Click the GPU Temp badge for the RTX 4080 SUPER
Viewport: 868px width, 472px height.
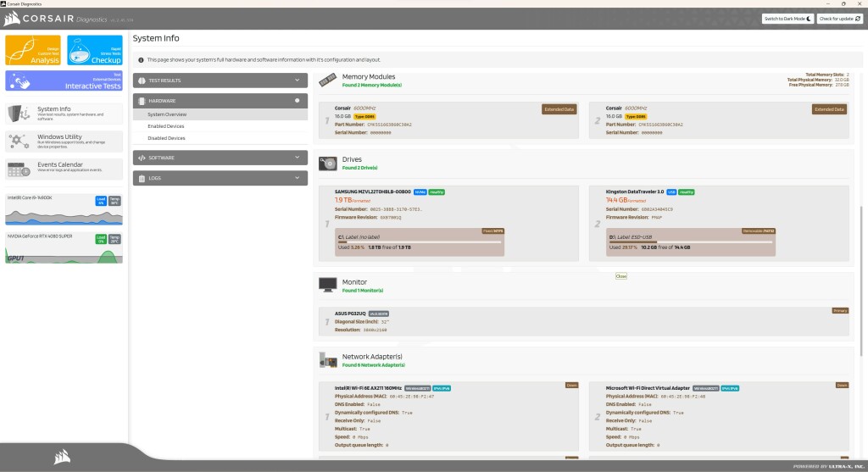point(114,239)
